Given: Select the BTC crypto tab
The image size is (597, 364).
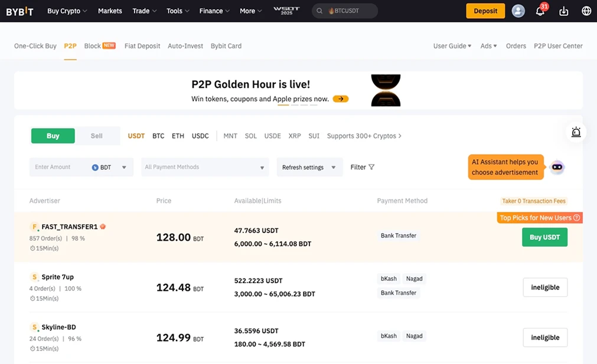Looking at the screenshot, I should [158, 136].
